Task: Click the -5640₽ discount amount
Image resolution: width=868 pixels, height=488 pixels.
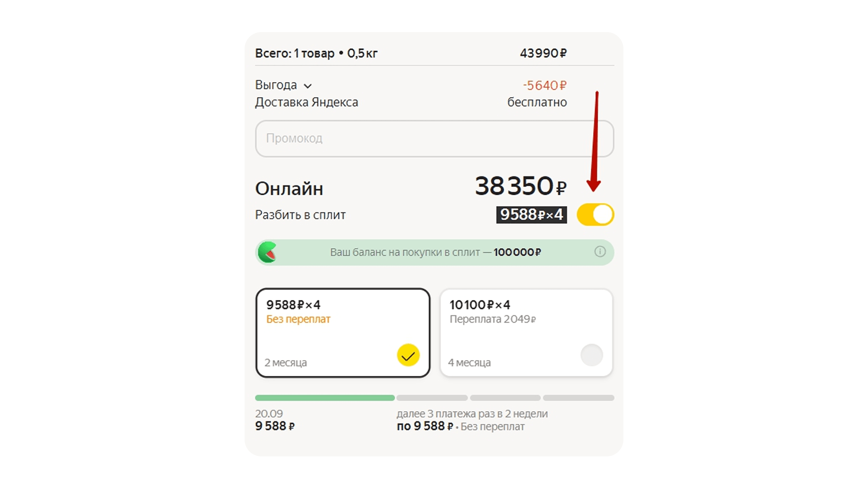Action: click(x=544, y=85)
